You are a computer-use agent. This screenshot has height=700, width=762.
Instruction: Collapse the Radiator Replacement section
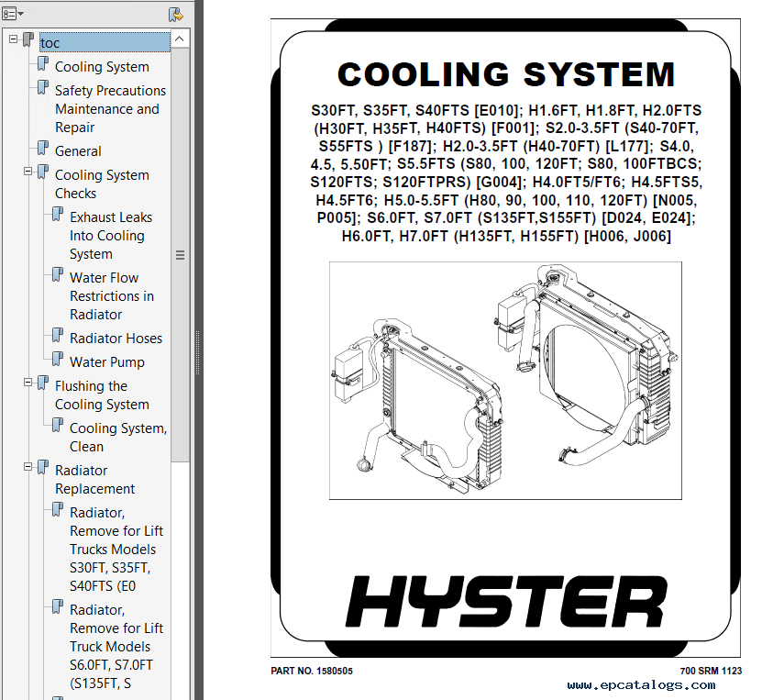tap(28, 467)
